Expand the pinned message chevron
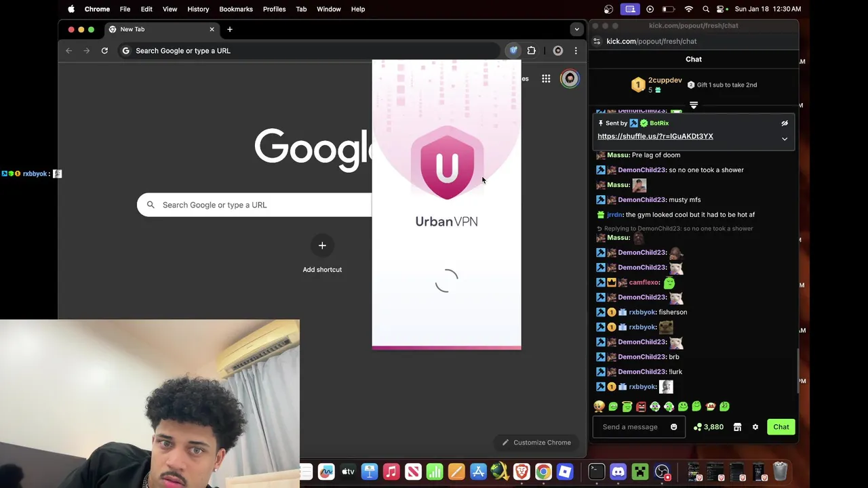 point(785,139)
